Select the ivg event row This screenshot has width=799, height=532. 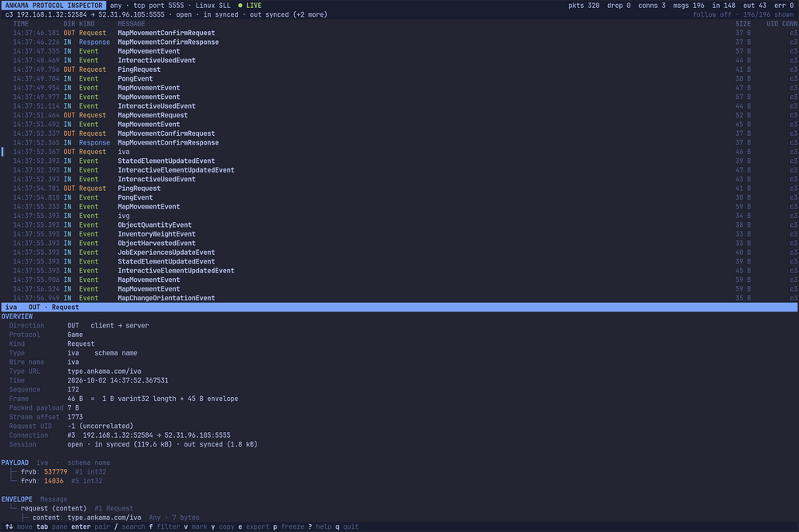(x=399, y=216)
